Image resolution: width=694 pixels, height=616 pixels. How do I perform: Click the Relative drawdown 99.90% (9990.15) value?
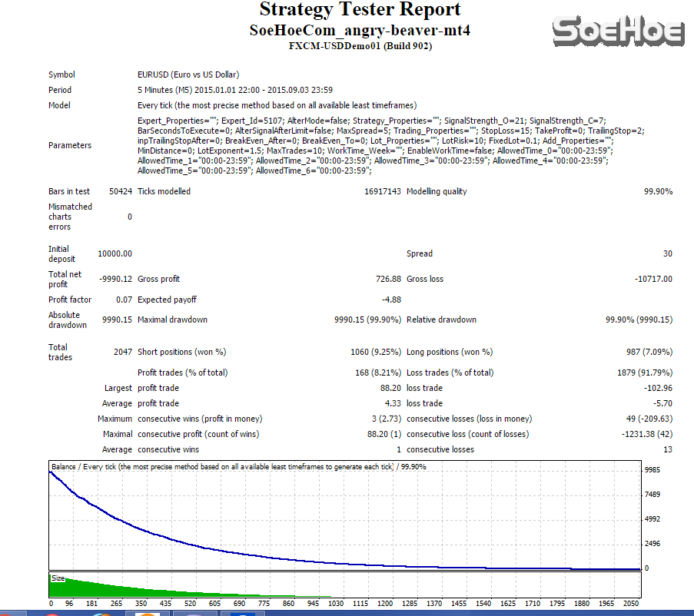click(639, 320)
